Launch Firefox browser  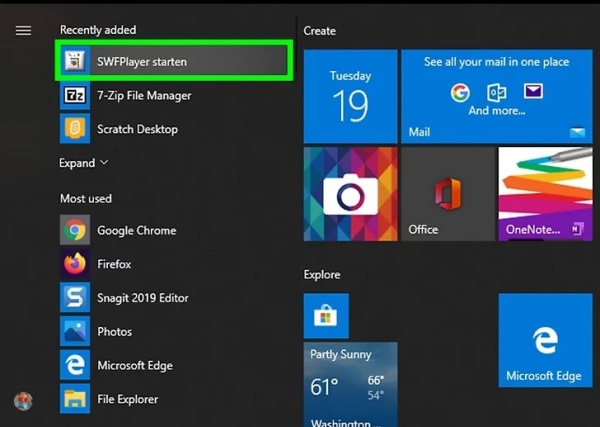113,265
